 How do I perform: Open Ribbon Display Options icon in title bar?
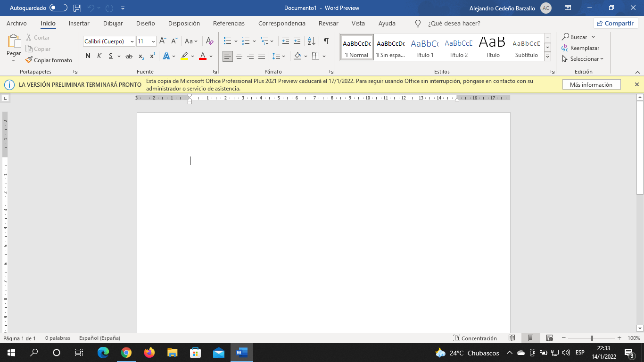click(x=568, y=8)
